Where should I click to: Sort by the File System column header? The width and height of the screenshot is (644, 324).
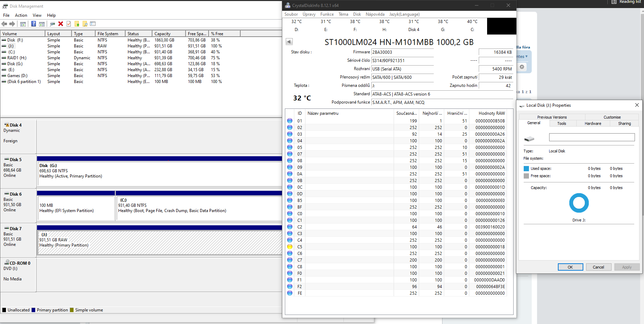[x=110, y=34]
